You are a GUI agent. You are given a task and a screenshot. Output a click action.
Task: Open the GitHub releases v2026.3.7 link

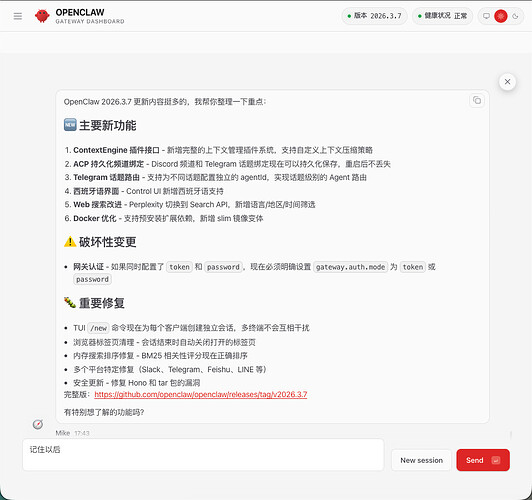[x=201, y=395]
